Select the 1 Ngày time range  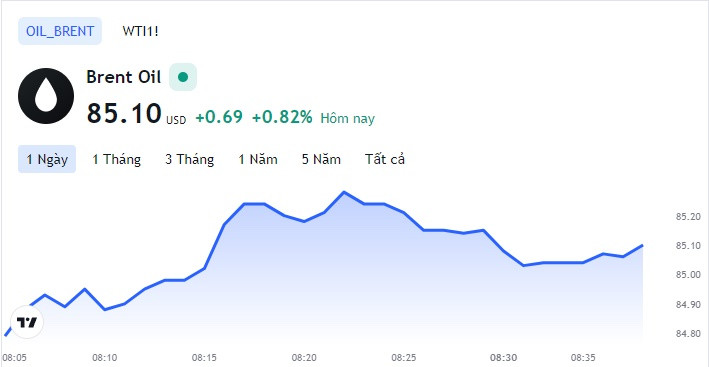pos(47,159)
